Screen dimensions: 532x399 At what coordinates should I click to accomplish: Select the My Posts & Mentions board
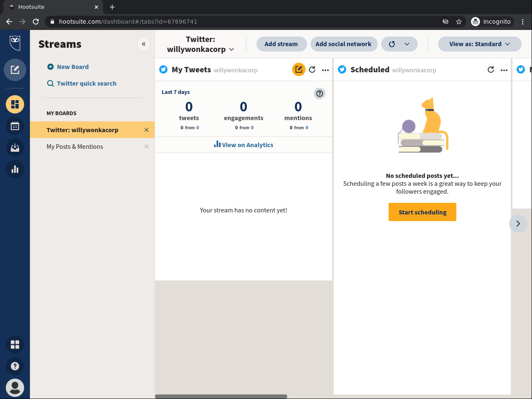[x=75, y=147]
